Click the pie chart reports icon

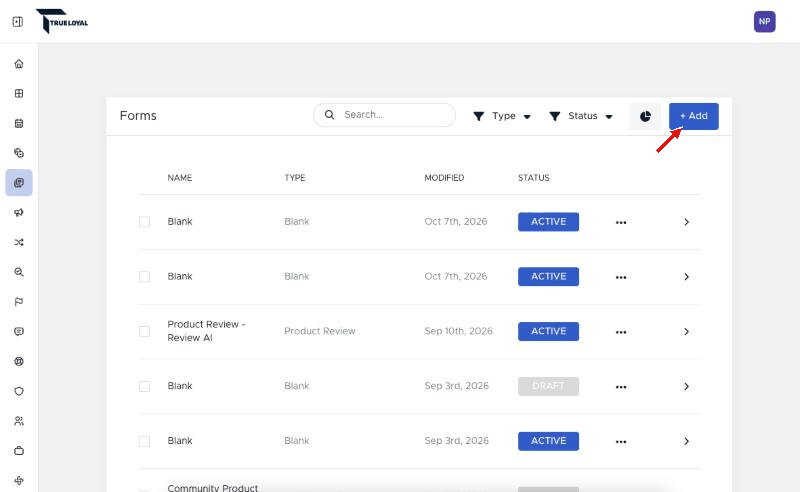pos(645,116)
